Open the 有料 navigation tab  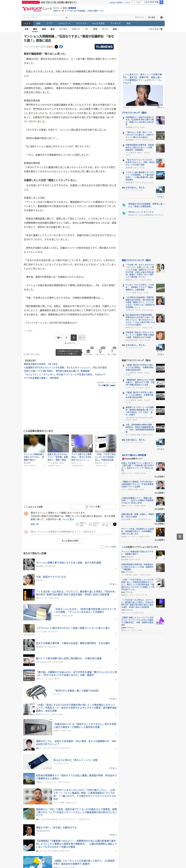point(128,24)
